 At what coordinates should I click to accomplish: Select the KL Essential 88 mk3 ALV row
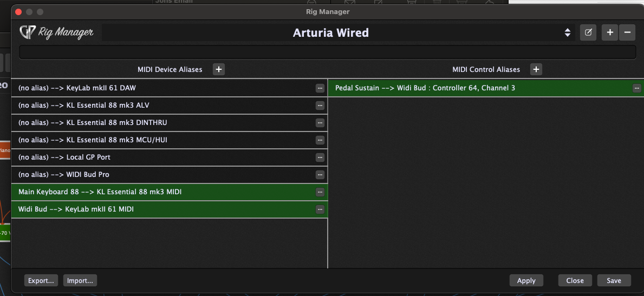(x=169, y=106)
